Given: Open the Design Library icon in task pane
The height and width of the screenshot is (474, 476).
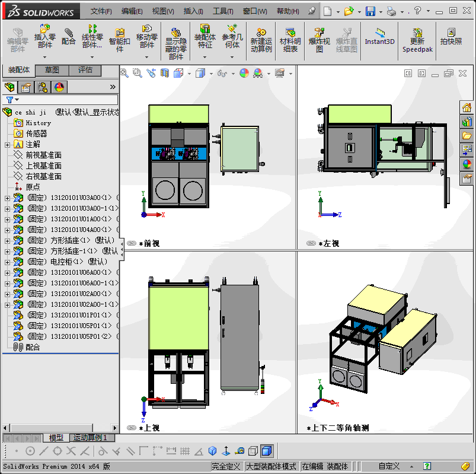Looking at the screenshot, I should (467, 122).
